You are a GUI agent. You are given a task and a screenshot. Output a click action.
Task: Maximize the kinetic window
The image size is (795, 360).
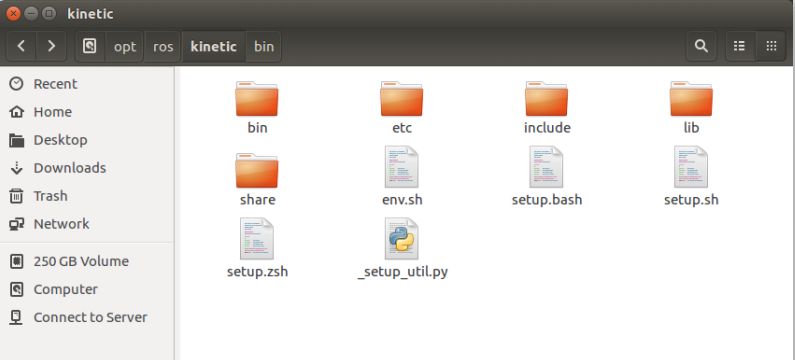click(49, 14)
